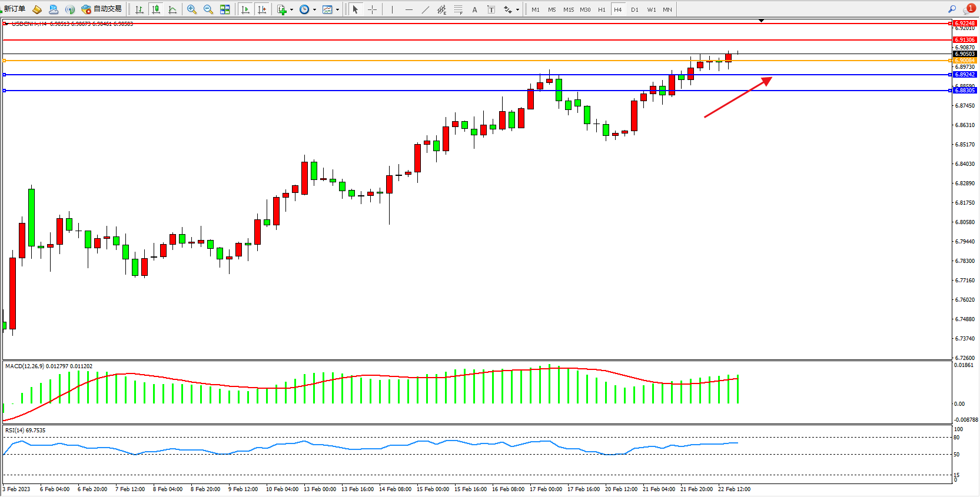Select the Trendline drawing tool
The image size is (980, 497).
pos(426,9)
